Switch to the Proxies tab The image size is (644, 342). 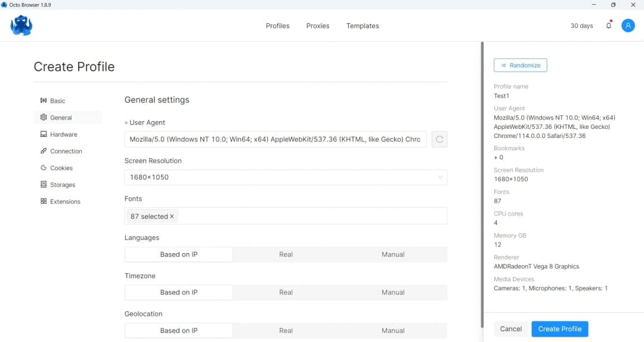[x=318, y=26]
